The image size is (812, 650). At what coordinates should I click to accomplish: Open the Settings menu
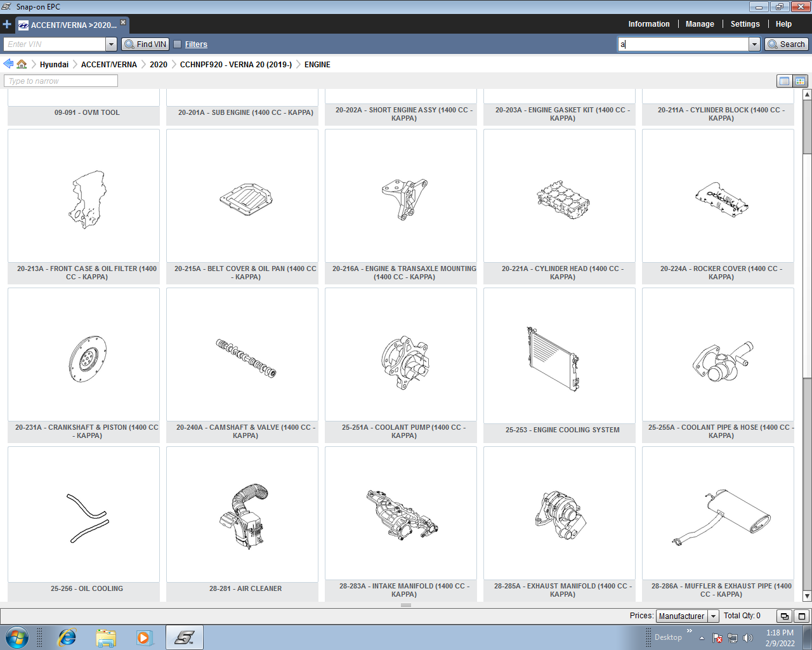(745, 24)
